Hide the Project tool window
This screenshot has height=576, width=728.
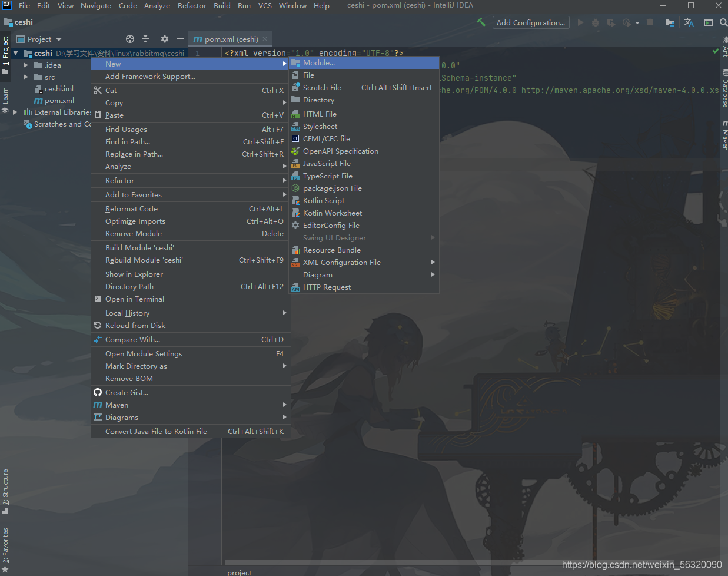click(180, 39)
